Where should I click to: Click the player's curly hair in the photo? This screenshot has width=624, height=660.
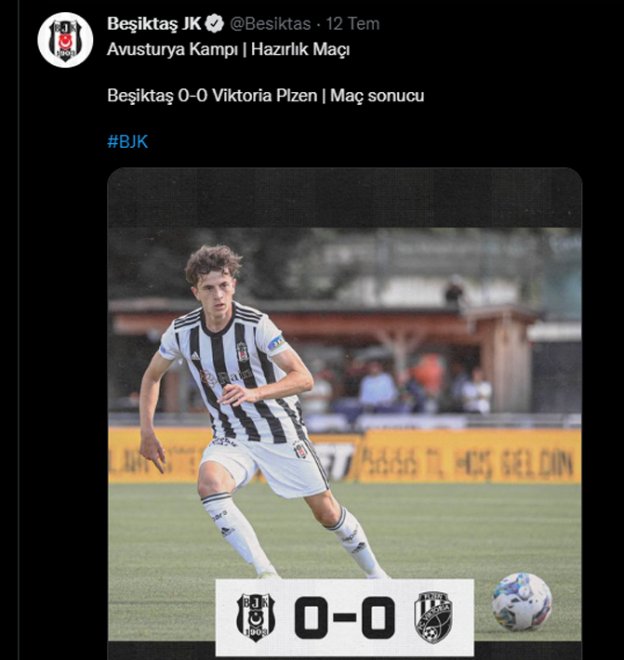pyautogui.click(x=213, y=263)
